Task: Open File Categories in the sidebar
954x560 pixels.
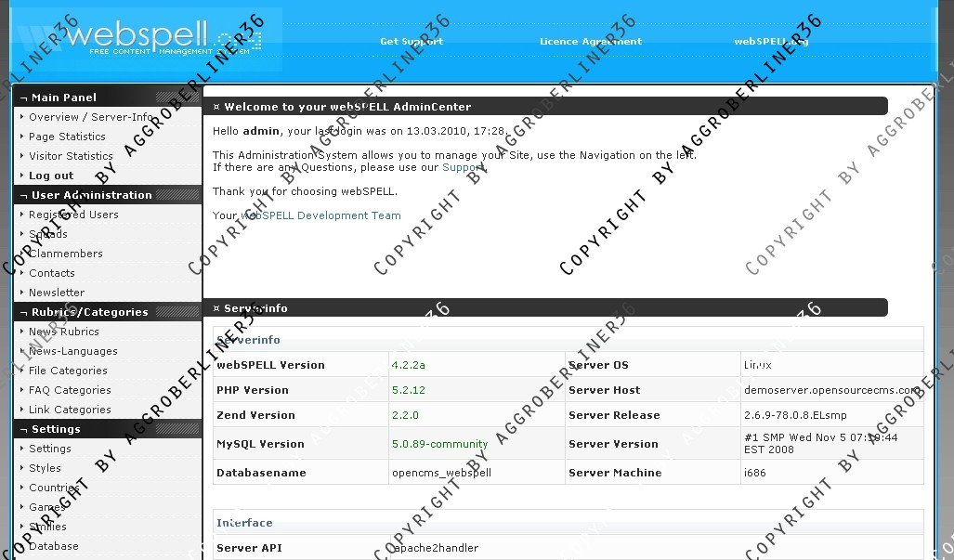Action: click(x=68, y=371)
